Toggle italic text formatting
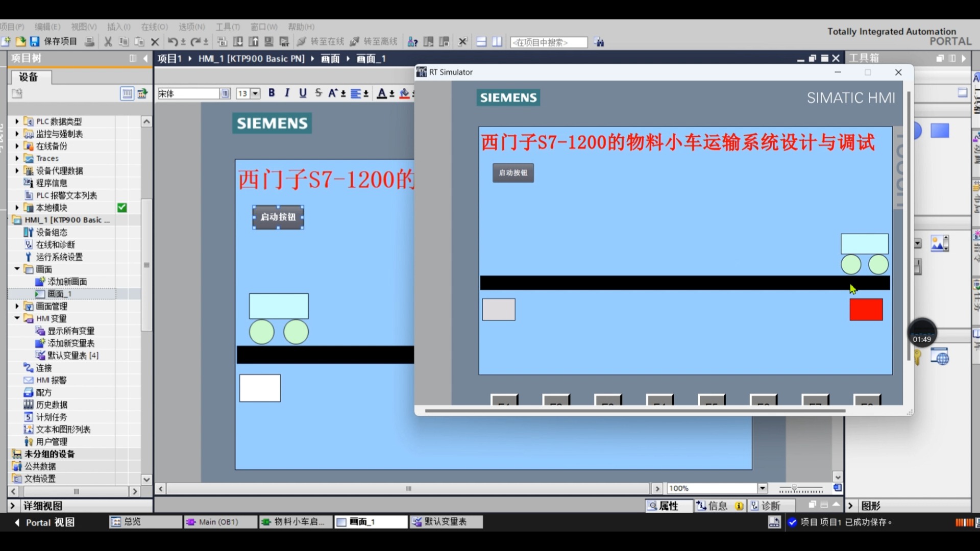 point(287,93)
